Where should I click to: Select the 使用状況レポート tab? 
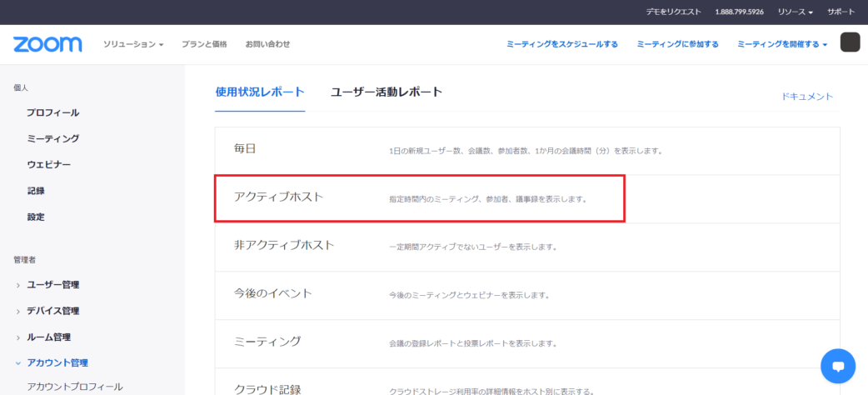tap(260, 92)
